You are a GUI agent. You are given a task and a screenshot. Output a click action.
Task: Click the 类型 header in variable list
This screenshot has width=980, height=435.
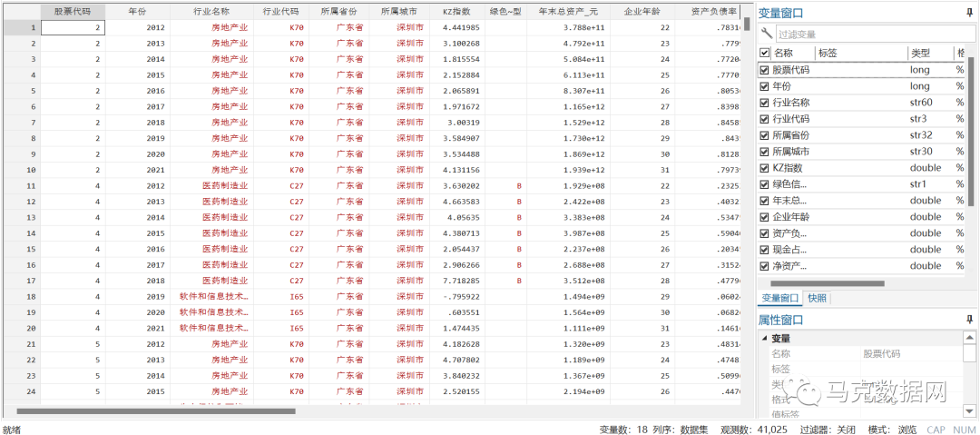pos(930,54)
